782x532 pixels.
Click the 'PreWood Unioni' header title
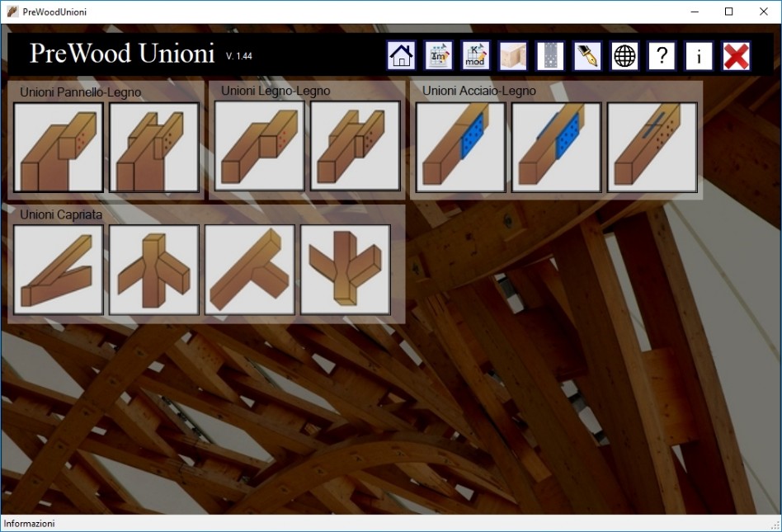[x=122, y=53]
